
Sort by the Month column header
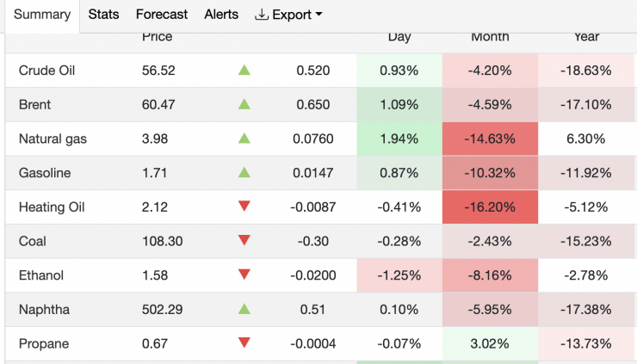[490, 37]
